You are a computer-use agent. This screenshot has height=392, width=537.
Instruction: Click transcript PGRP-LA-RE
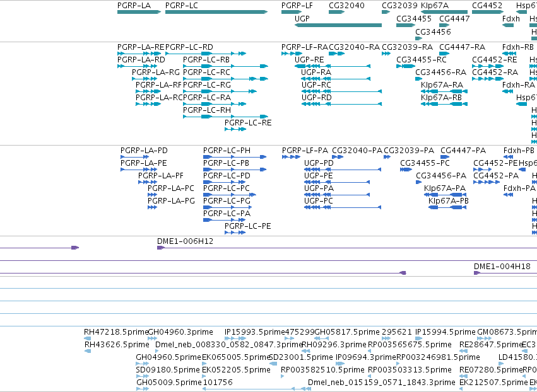click(x=141, y=47)
